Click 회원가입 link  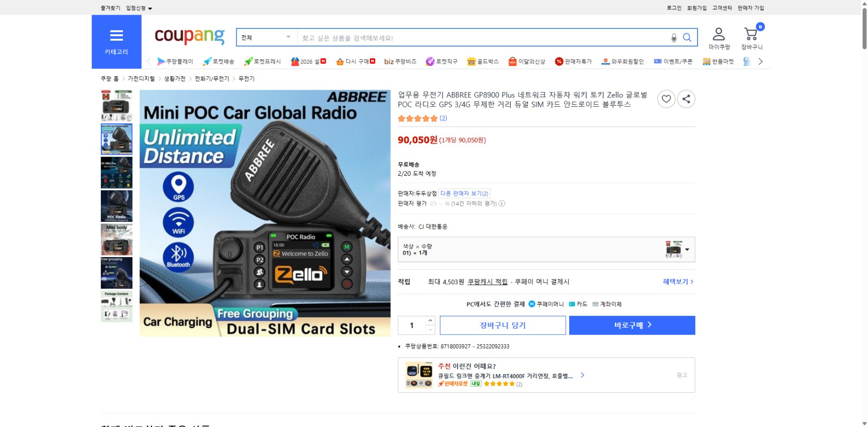tap(697, 8)
